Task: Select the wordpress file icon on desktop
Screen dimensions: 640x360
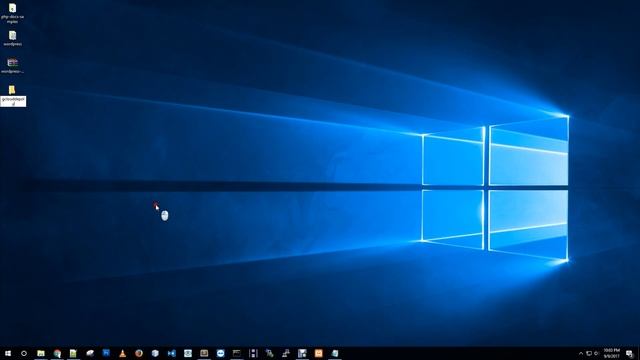Action: click(x=13, y=38)
